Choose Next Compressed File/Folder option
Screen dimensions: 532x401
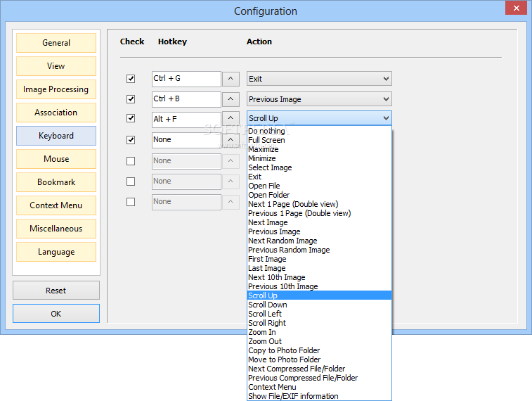tap(319, 369)
